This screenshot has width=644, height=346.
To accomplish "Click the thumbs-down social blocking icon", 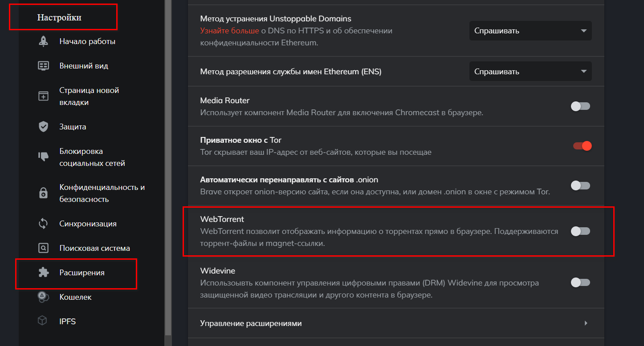I will (x=43, y=157).
